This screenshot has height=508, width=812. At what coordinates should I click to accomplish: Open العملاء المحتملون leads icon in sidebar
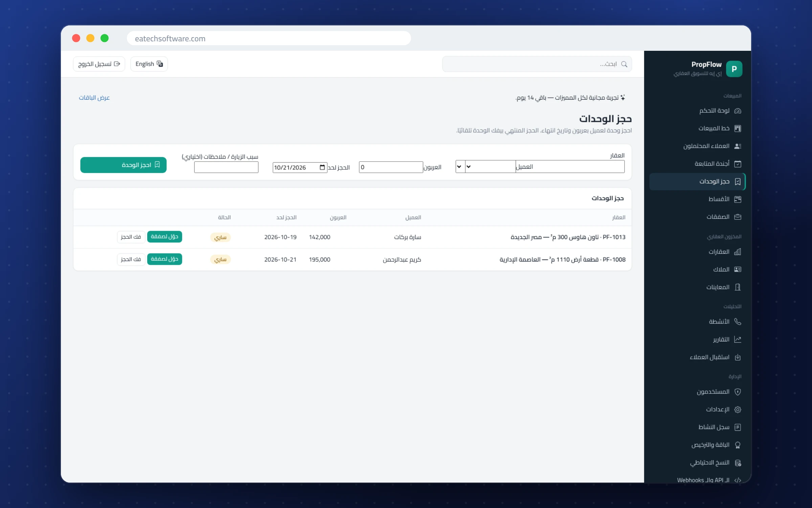click(x=738, y=146)
